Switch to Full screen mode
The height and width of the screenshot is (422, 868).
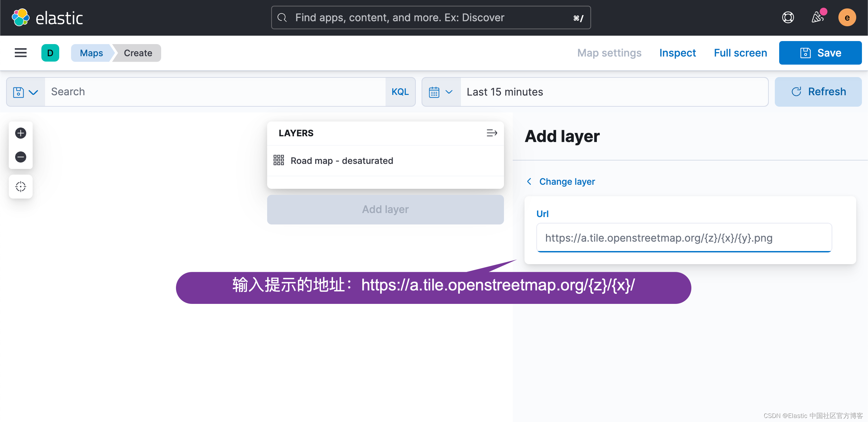(740, 53)
